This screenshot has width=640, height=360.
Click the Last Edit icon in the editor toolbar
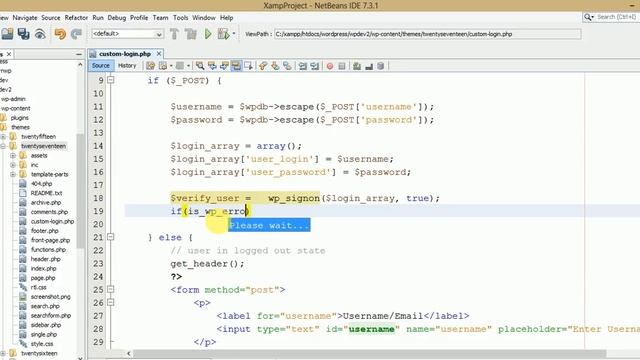point(150,66)
